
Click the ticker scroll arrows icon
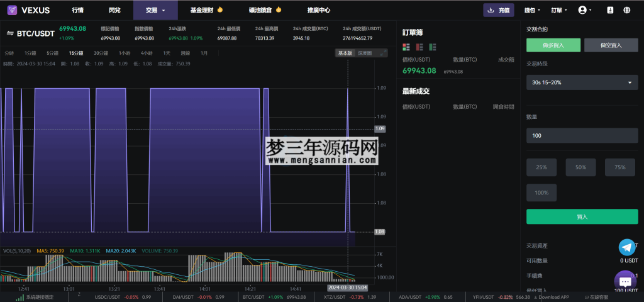(x=79, y=295)
